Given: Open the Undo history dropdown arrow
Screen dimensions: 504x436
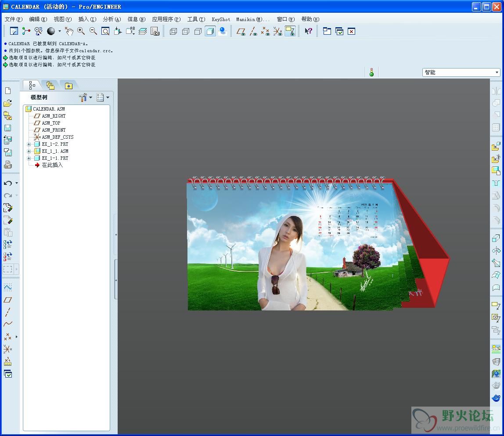Looking at the screenshot, I should (x=16, y=183).
